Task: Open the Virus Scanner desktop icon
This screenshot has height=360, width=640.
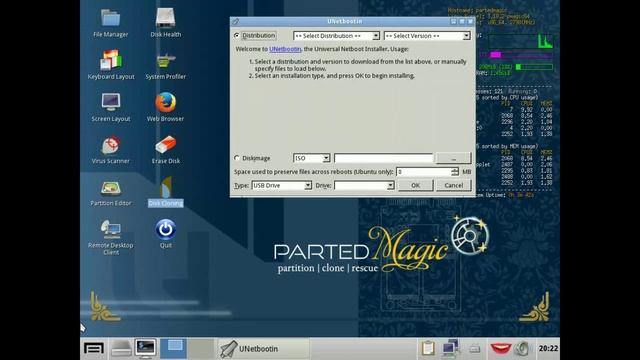Action: [x=111, y=150]
